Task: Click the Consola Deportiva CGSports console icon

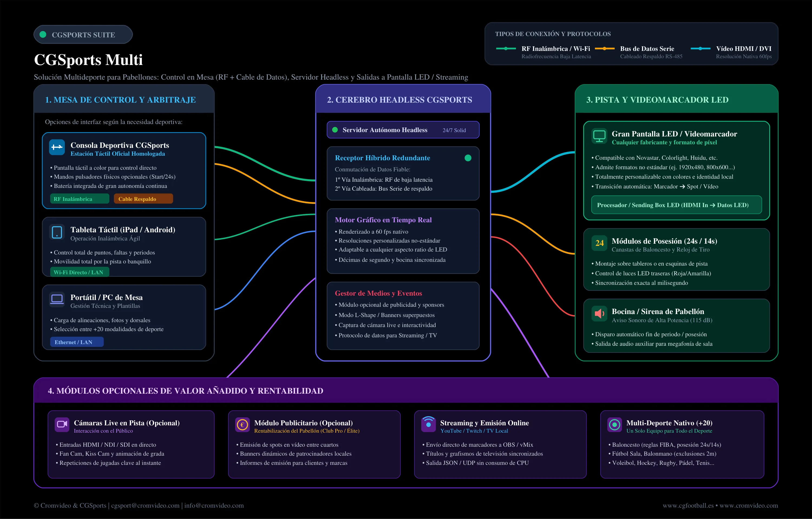Action: [x=57, y=147]
